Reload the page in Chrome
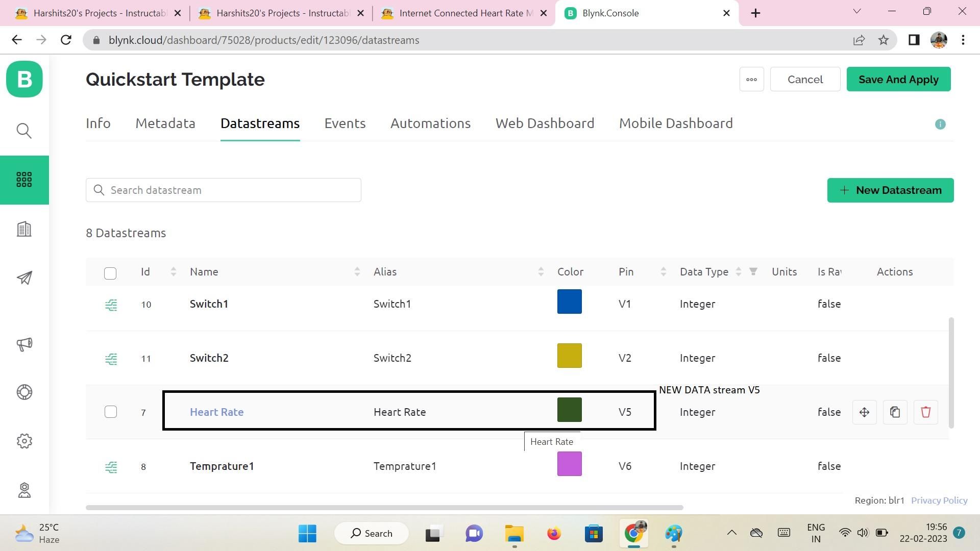This screenshot has height=551, width=980. pos(66,40)
